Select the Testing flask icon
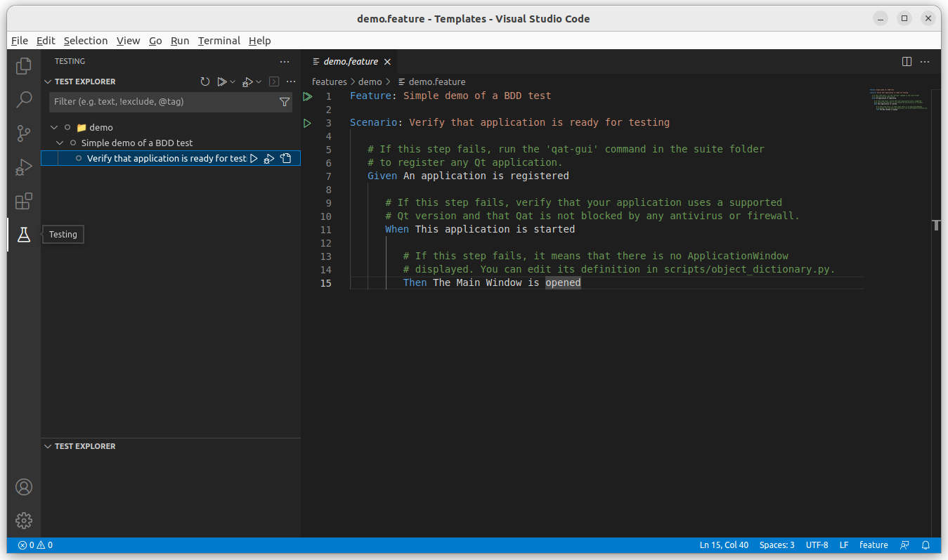948x560 pixels. 24,235
